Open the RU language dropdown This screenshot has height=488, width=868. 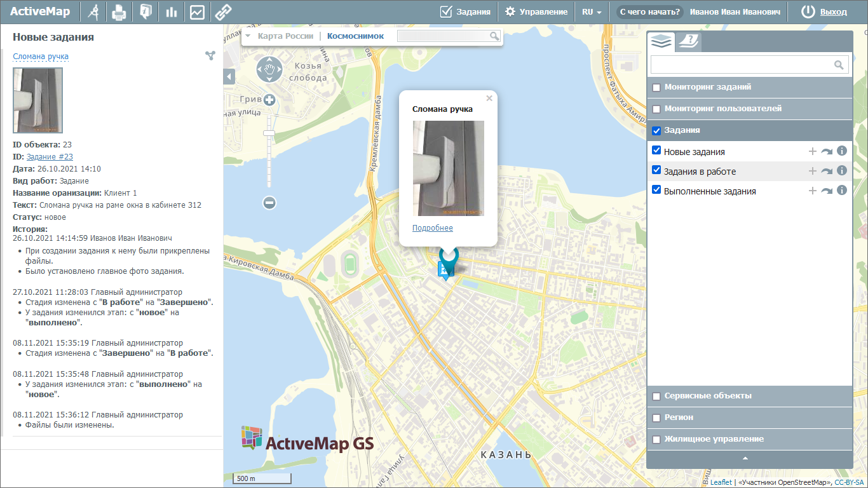coord(591,12)
